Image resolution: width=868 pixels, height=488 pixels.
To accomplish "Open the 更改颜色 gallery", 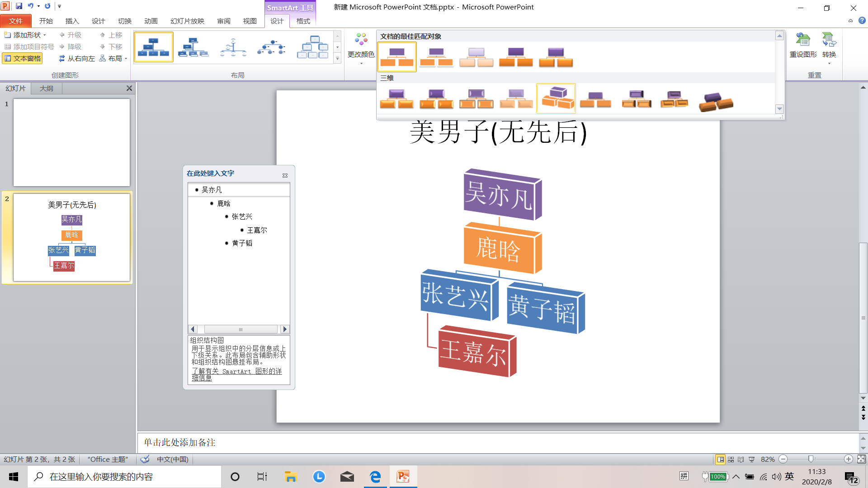I will click(360, 47).
